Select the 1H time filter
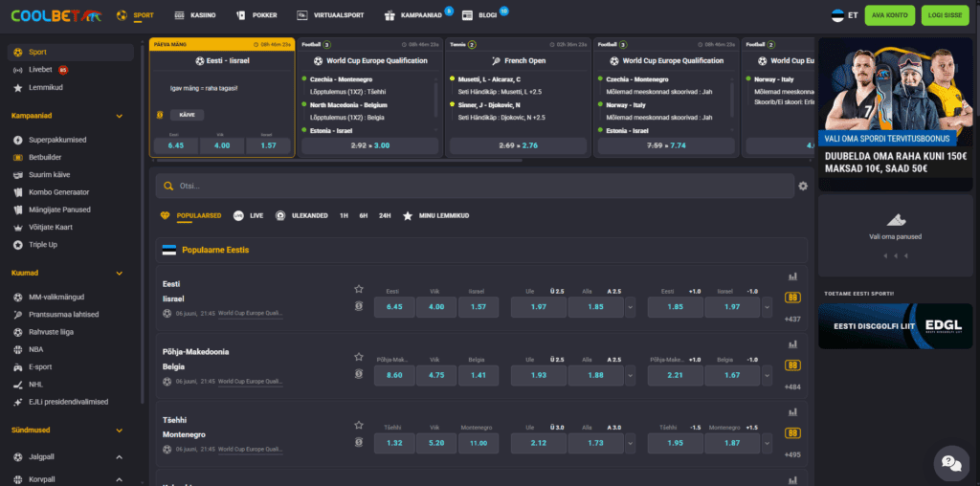Viewport: 980px width, 486px height. [344, 215]
